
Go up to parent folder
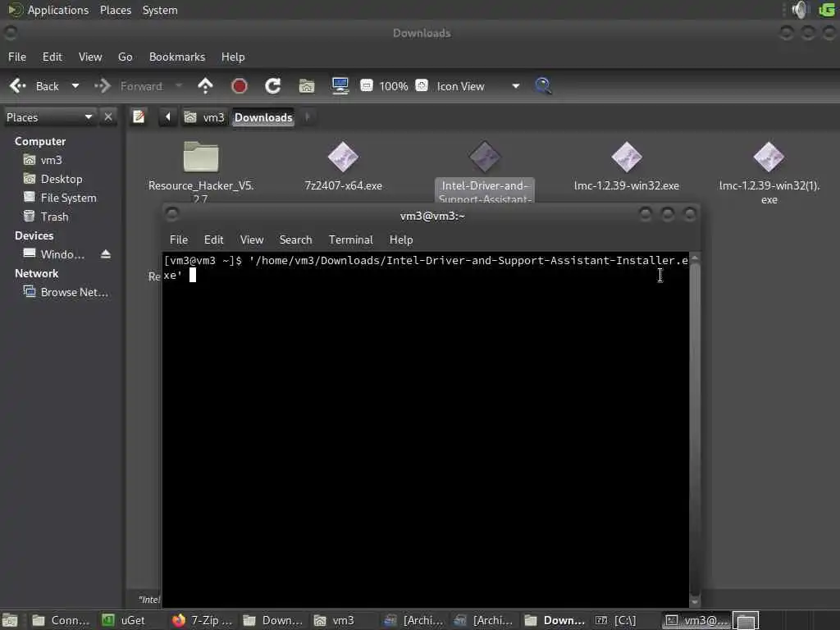pos(205,85)
